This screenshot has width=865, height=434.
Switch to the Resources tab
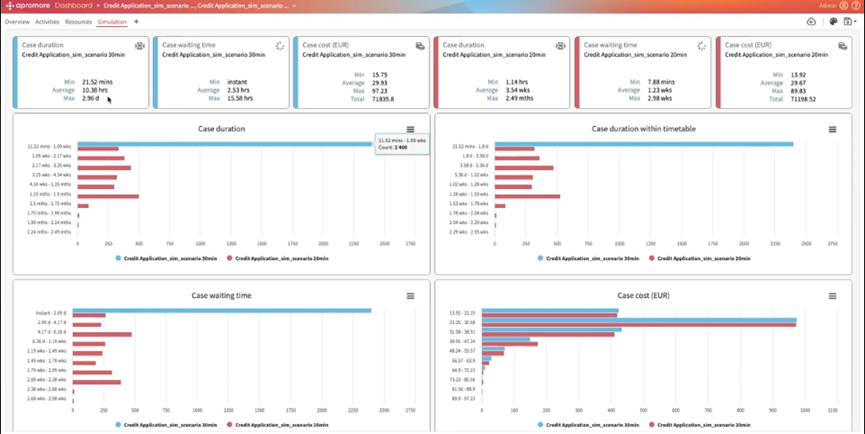click(78, 22)
